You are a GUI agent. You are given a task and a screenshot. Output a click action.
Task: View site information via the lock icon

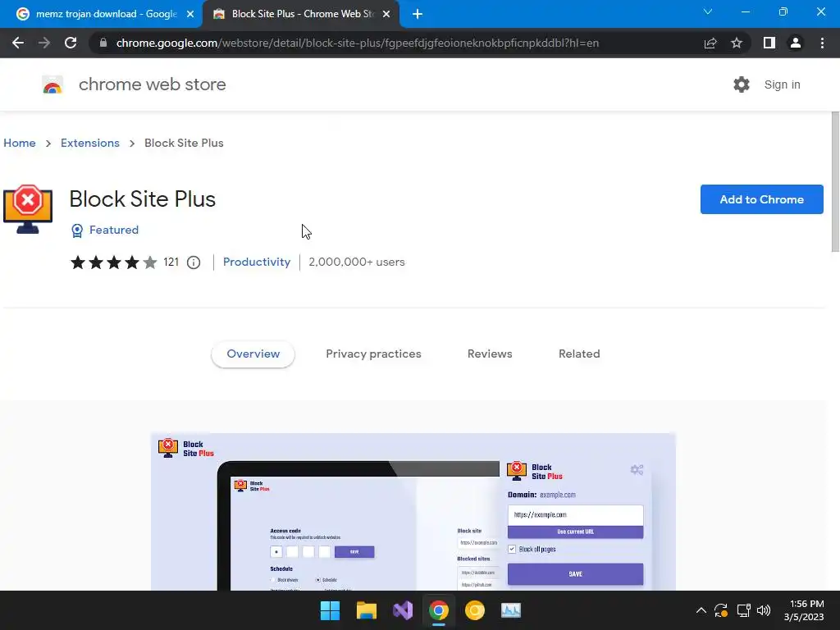pos(103,43)
